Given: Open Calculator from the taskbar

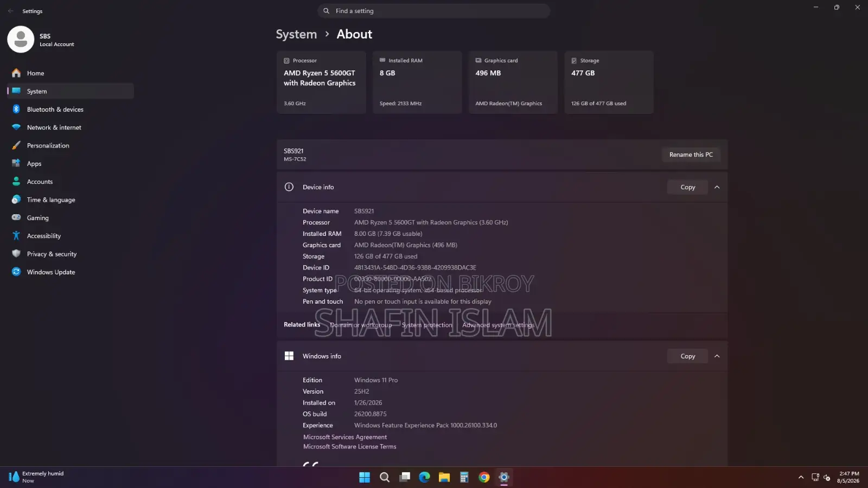Looking at the screenshot, I should click(x=464, y=477).
